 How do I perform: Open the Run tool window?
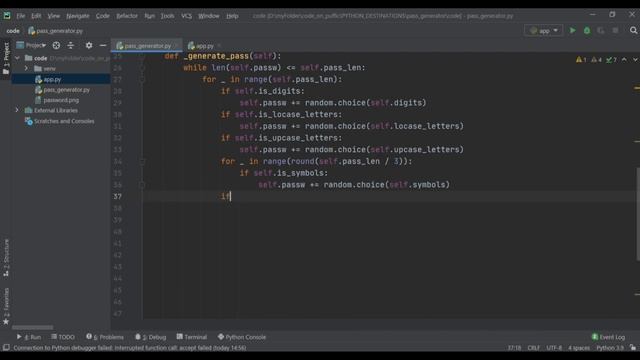(29, 337)
